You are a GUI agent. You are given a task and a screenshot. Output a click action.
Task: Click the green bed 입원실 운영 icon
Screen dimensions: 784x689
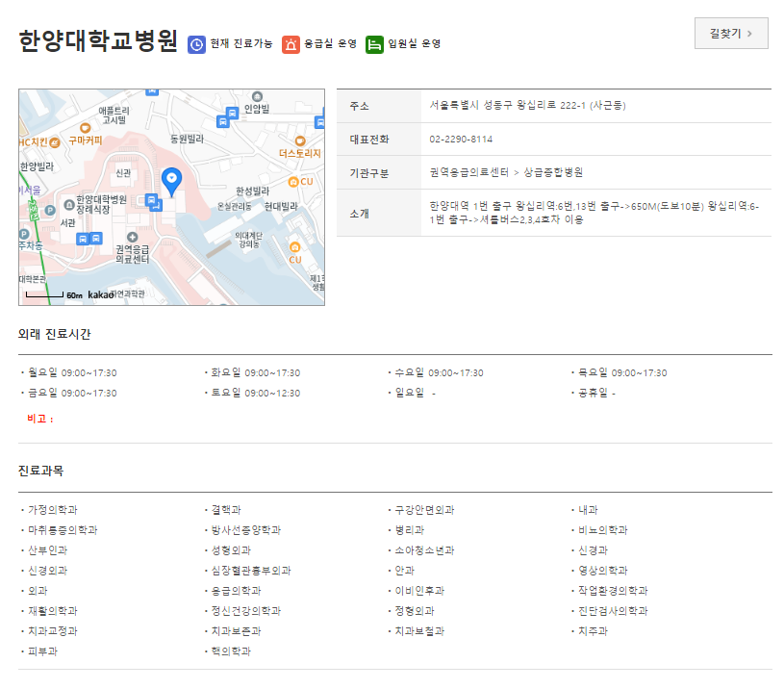click(x=374, y=44)
